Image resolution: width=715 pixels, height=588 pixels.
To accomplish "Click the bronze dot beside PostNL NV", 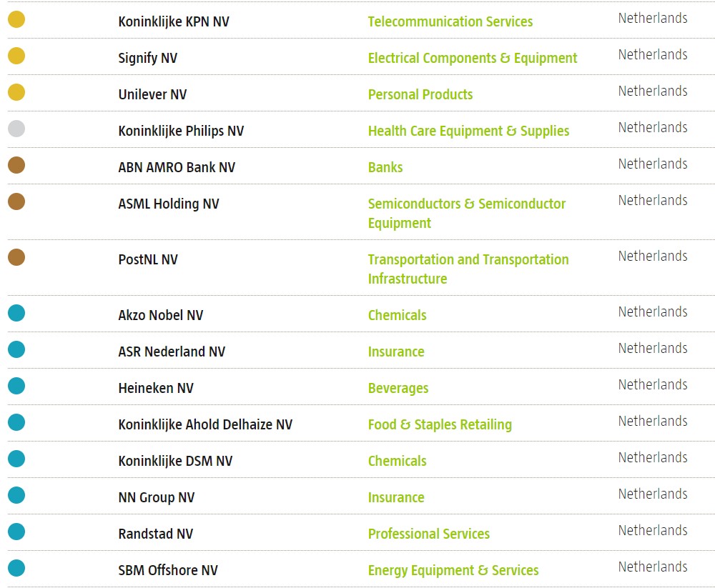I will (16, 257).
